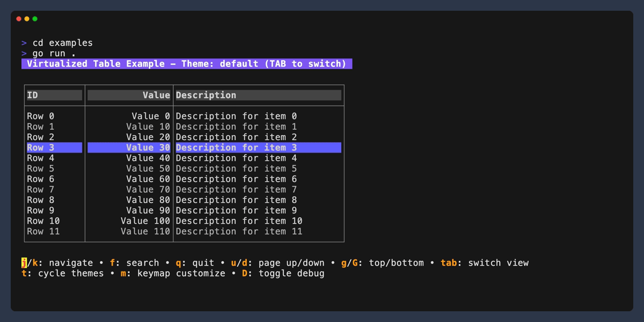Click Row 5 in ID column
Screen dimensions: 644x322
pos(40,169)
